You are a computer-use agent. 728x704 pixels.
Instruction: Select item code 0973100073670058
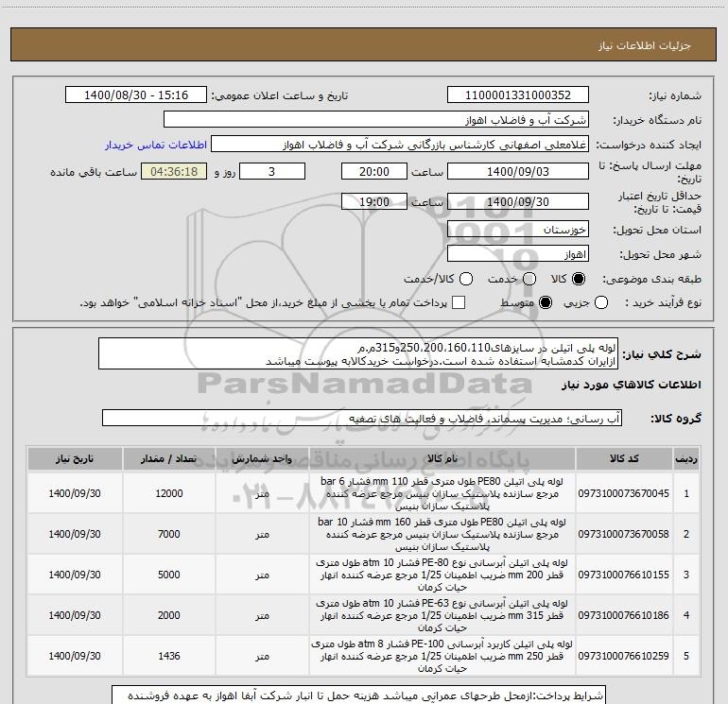coord(624,534)
